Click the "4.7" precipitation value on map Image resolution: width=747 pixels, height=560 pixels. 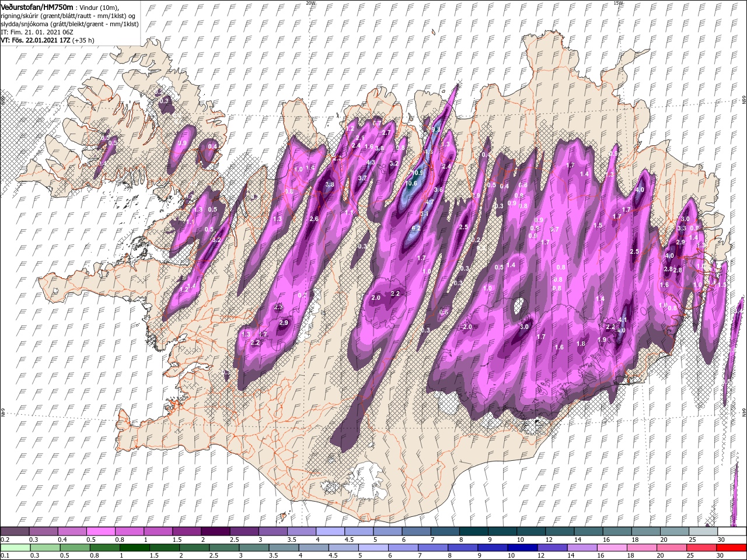click(x=430, y=202)
